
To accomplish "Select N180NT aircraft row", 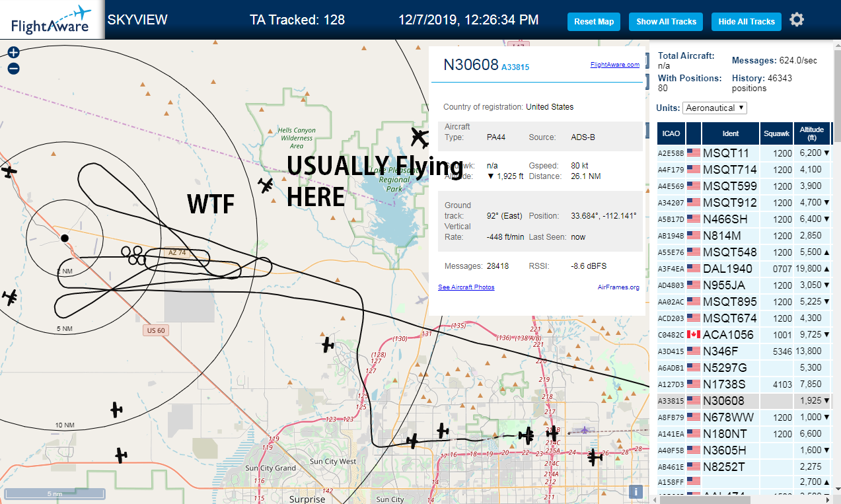I will (x=745, y=433).
